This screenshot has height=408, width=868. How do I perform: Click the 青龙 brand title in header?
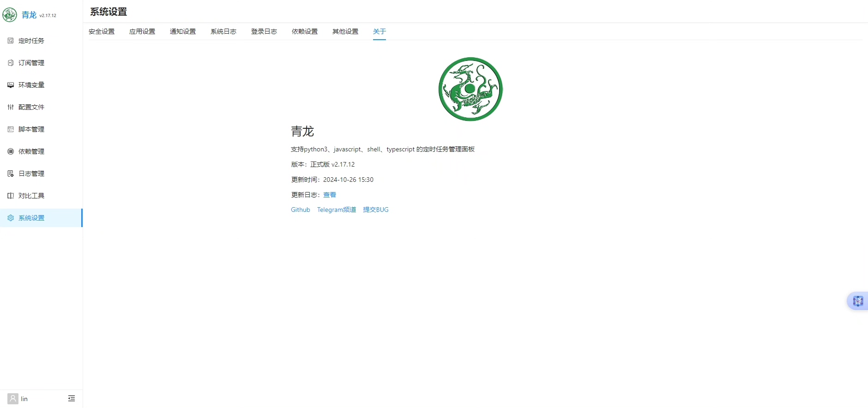[29, 15]
